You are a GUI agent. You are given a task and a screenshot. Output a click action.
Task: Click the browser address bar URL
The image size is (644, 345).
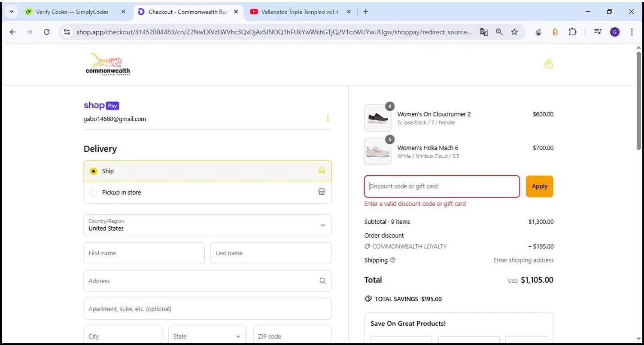[x=273, y=32]
